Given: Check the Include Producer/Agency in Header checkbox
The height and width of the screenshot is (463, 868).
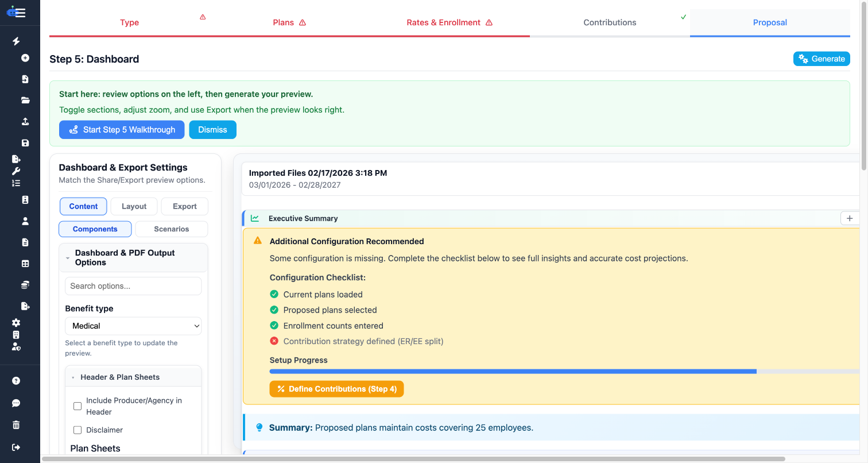Looking at the screenshot, I should tap(77, 406).
